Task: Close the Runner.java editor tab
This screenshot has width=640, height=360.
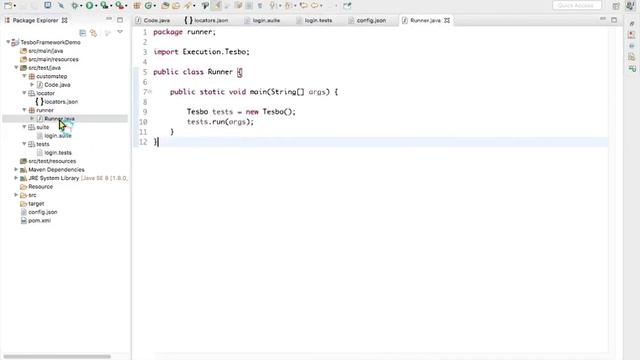Action: click(x=447, y=20)
